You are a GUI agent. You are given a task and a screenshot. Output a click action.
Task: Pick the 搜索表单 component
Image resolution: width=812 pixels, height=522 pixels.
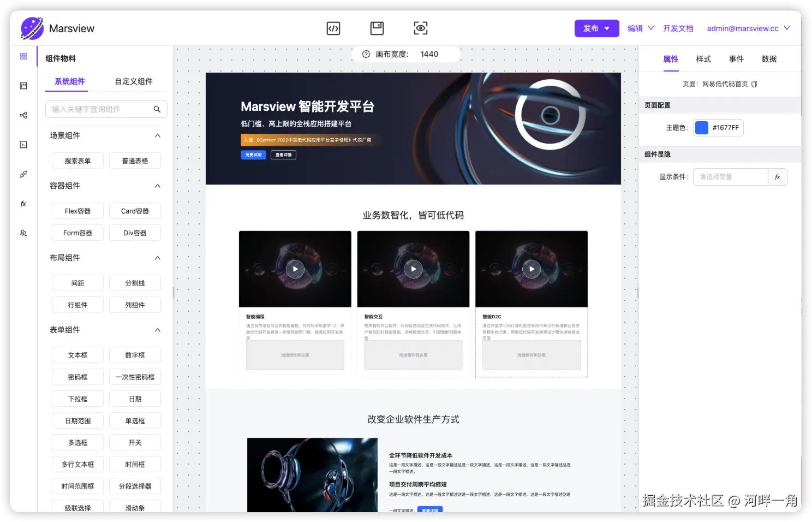tap(77, 161)
